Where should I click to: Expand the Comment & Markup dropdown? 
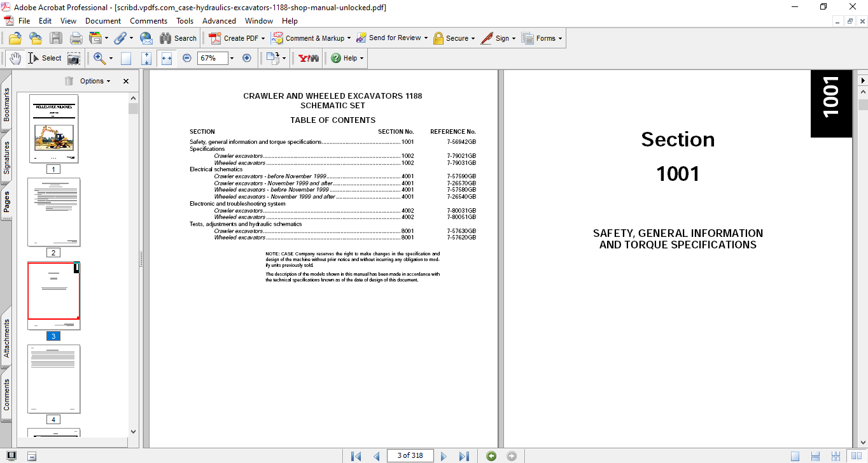point(349,38)
